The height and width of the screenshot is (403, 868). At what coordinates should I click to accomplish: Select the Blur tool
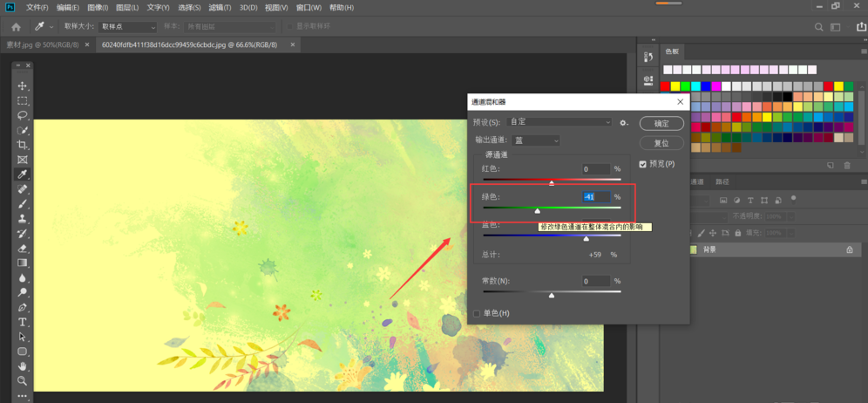(23, 277)
